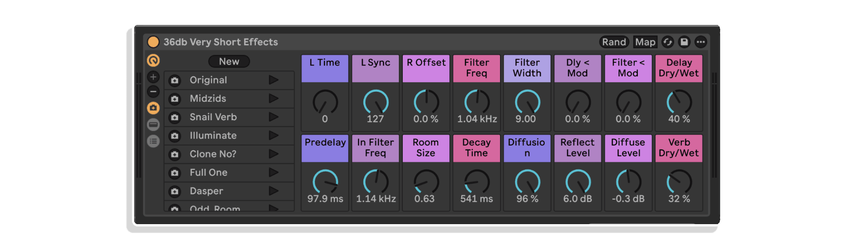
Task: Click the Rand randomize button
Action: pyautogui.click(x=614, y=42)
